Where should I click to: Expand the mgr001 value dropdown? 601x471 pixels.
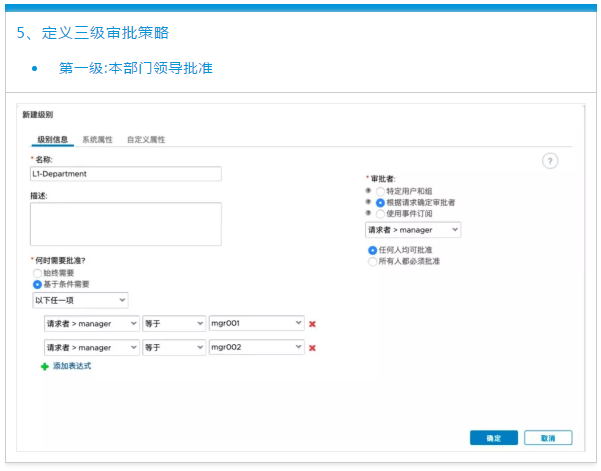[x=256, y=324]
